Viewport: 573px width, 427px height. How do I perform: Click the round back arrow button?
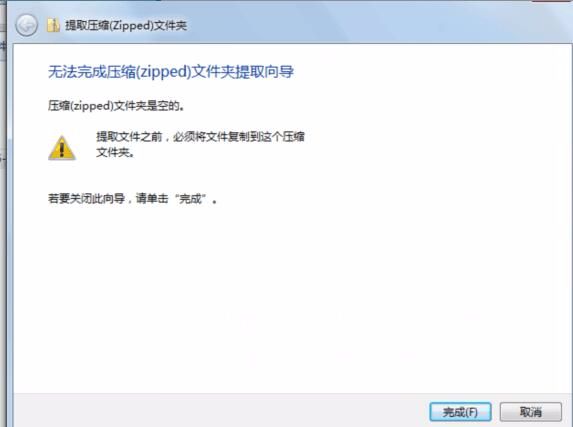(26, 25)
